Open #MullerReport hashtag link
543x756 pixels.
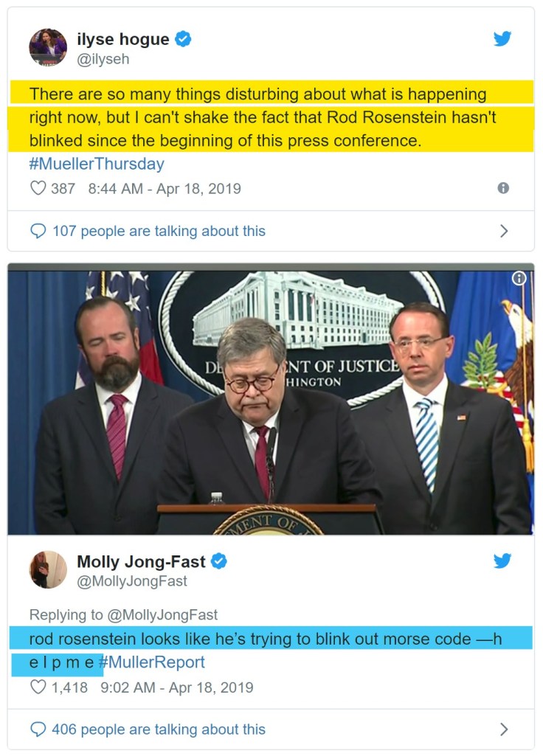point(151,662)
